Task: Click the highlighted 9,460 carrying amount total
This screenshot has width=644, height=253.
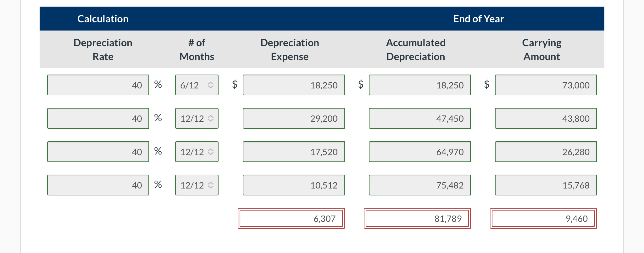Action: [543, 218]
